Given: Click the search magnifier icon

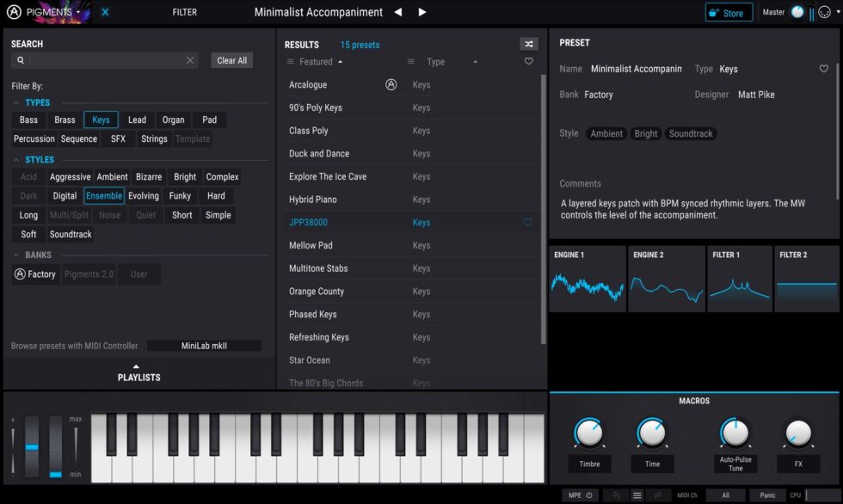Looking at the screenshot, I should tap(21, 60).
